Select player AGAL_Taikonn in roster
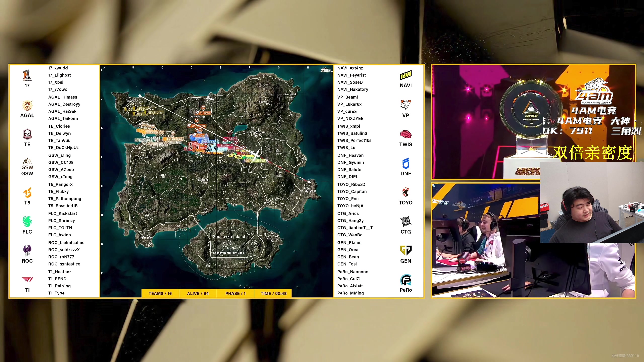 pyautogui.click(x=63, y=118)
